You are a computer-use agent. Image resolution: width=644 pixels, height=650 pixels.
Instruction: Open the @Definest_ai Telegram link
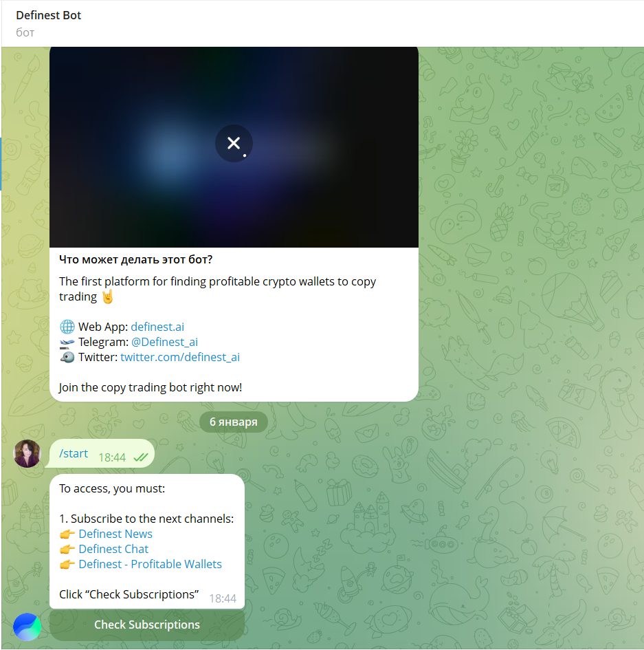164,342
